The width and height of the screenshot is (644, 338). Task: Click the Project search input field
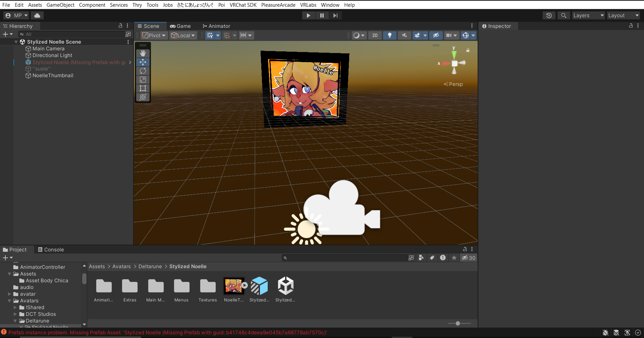345,258
